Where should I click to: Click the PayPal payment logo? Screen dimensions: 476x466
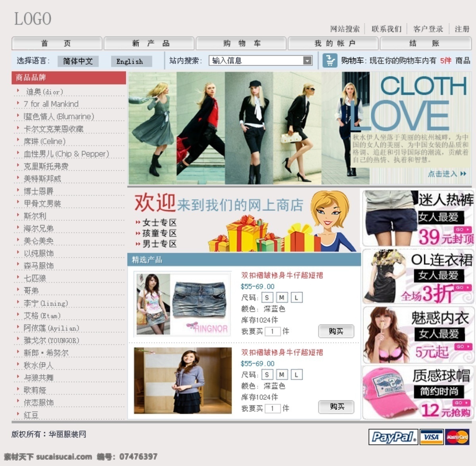[x=393, y=437]
